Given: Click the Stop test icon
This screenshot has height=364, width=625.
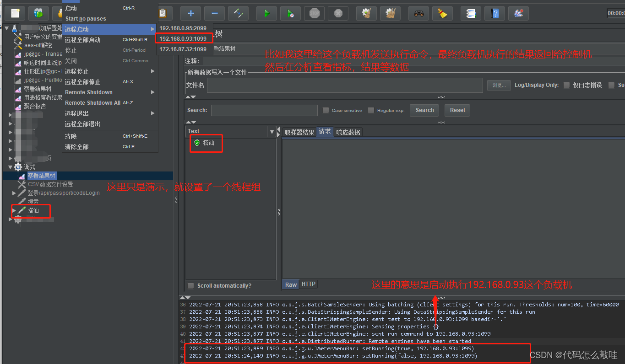Looking at the screenshot, I should tap(314, 13).
